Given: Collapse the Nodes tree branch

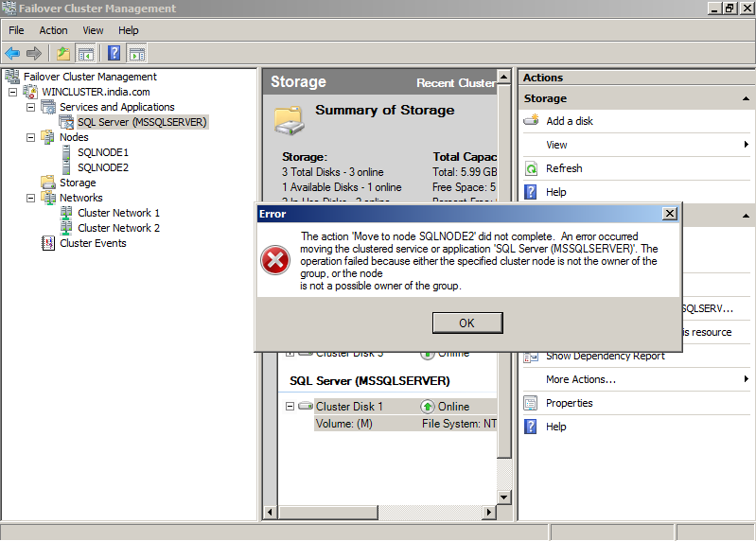Looking at the screenshot, I should (31, 137).
